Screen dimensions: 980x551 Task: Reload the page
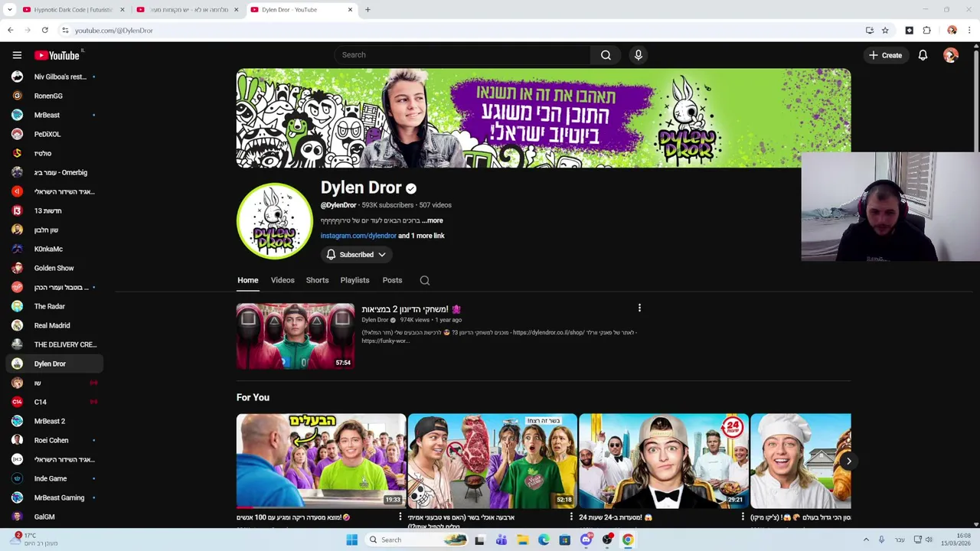point(45,31)
